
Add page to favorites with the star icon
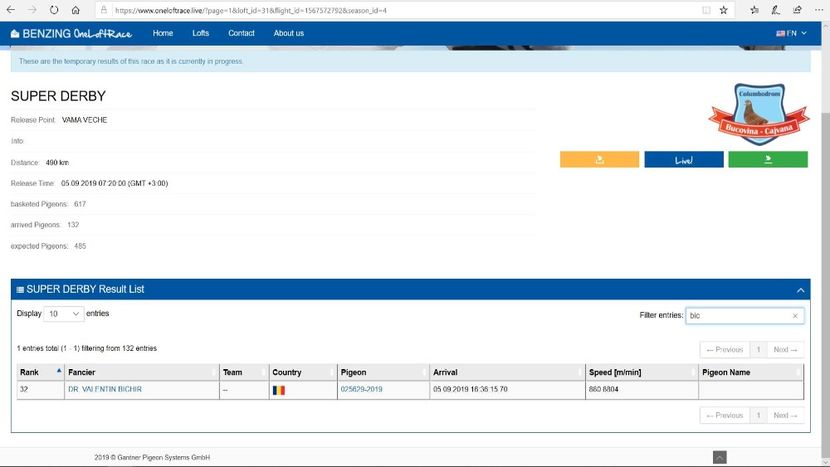pyautogui.click(x=723, y=10)
